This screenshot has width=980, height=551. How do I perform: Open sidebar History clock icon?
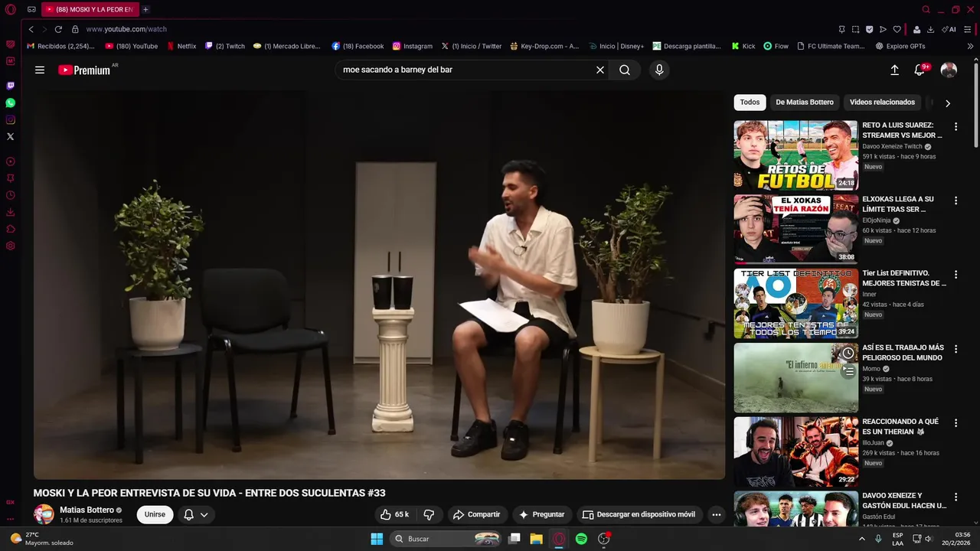10,195
